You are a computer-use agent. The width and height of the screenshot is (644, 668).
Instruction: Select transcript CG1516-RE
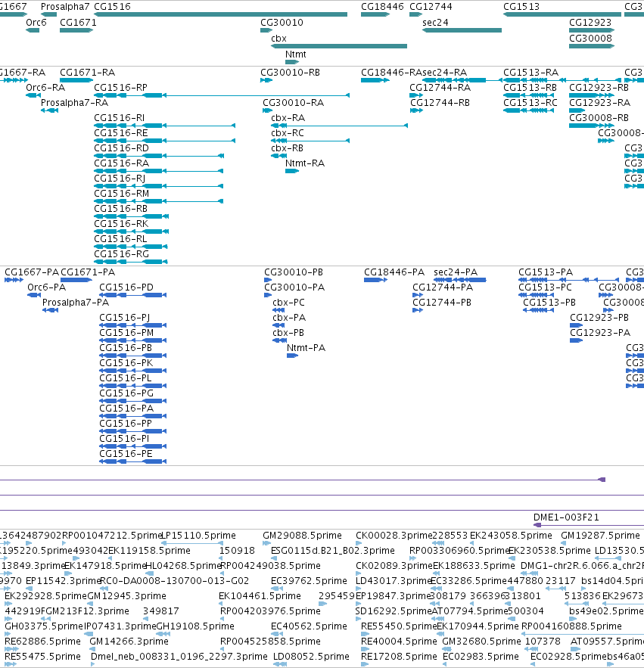click(164, 141)
